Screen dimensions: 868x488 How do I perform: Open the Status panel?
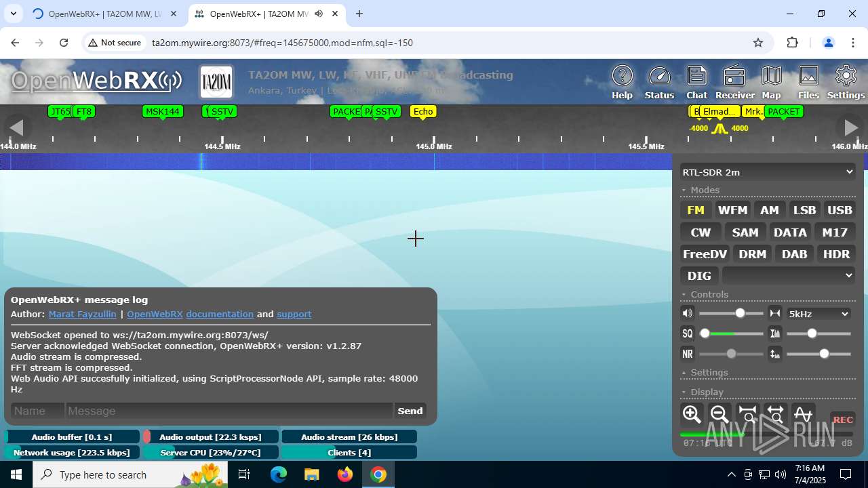click(659, 82)
